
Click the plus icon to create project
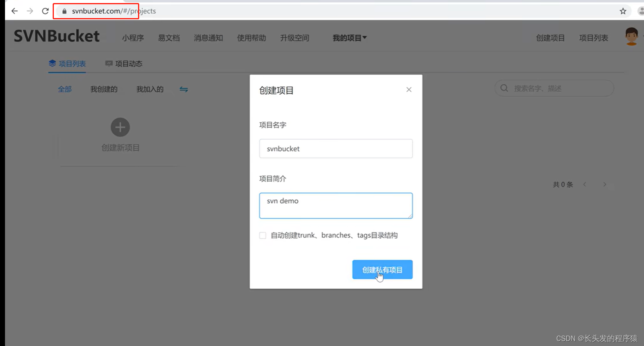pos(120,127)
